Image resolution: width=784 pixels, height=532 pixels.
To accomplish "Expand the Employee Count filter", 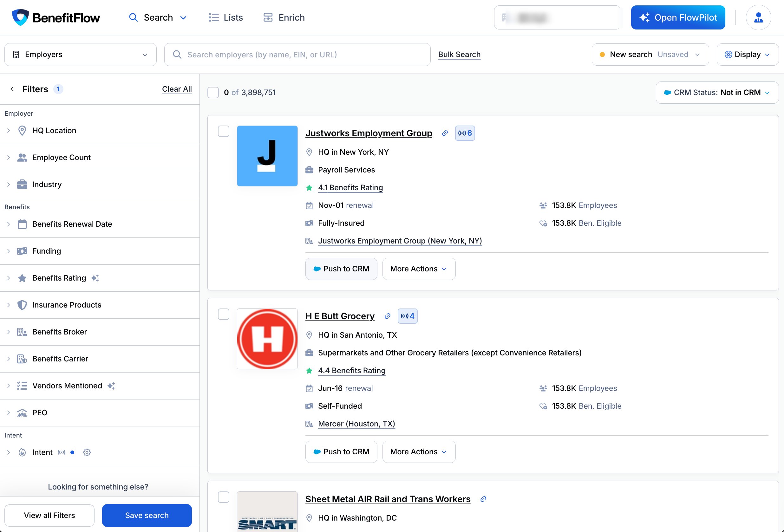I will click(x=100, y=158).
